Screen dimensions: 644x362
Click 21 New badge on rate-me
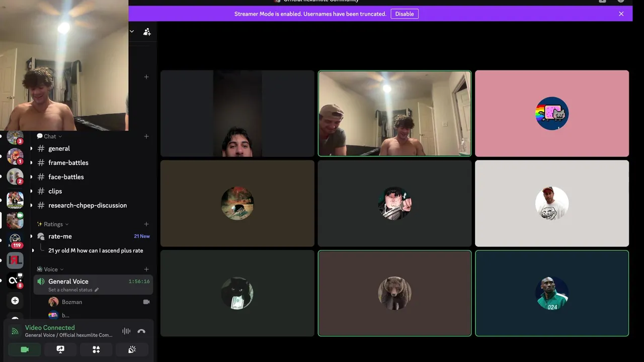(x=142, y=236)
